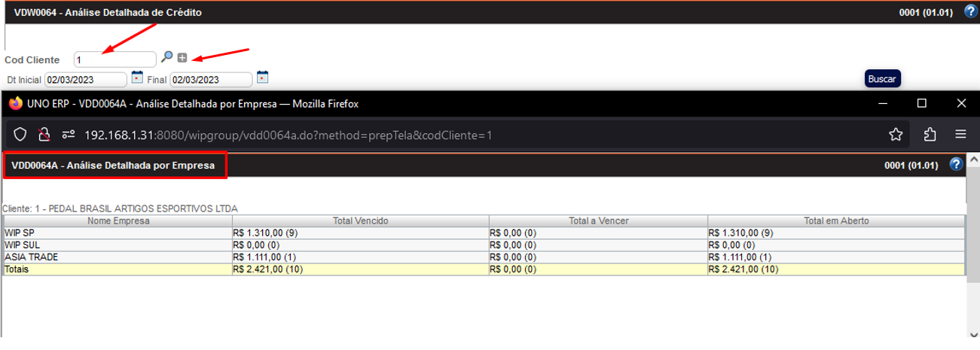Click help icon in VDW0064 header
The width and height of the screenshot is (980, 350).
coord(971,12)
